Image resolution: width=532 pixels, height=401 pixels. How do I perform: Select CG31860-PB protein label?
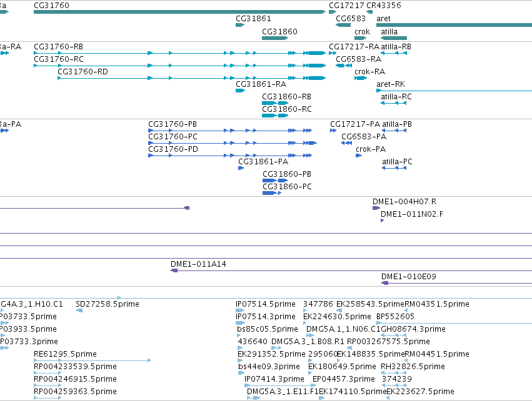point(287,174)
